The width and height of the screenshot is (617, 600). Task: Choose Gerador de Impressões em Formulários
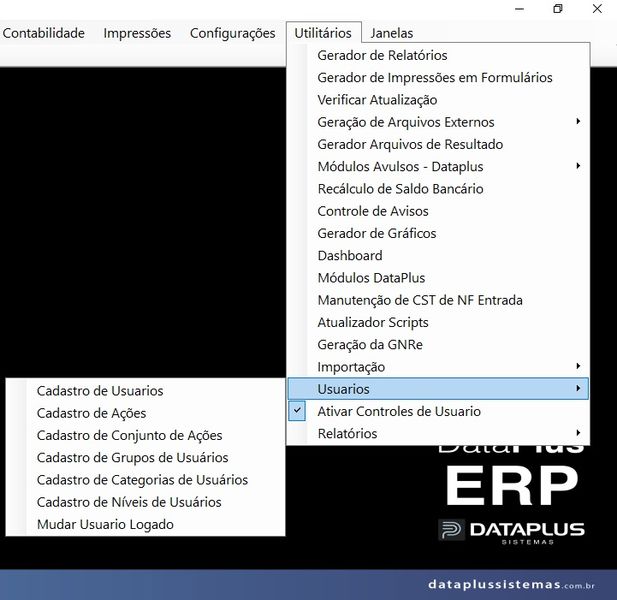pos(438,78)
